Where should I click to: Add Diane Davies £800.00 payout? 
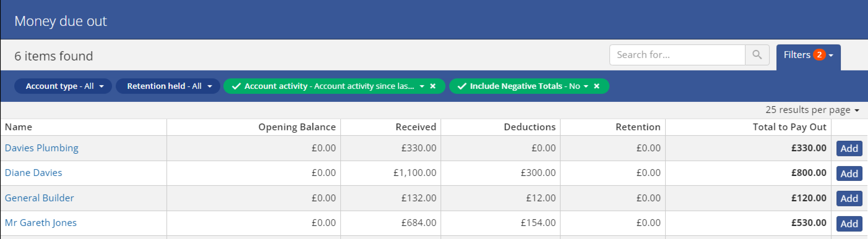coord(849,174)
